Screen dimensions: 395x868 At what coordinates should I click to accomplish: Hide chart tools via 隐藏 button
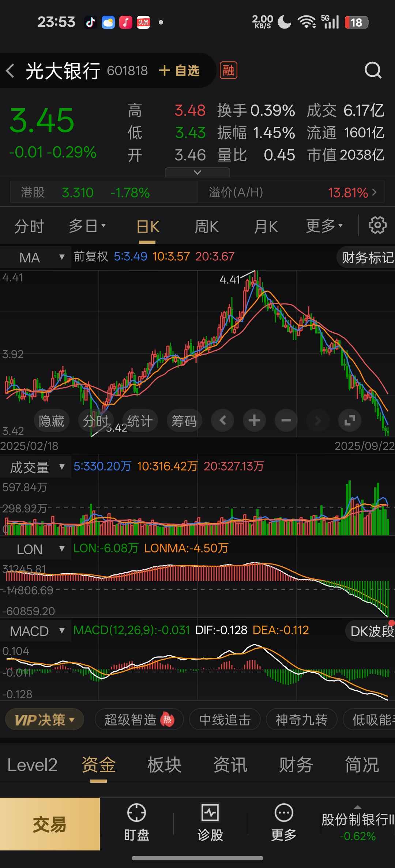[x=52, y=421]
